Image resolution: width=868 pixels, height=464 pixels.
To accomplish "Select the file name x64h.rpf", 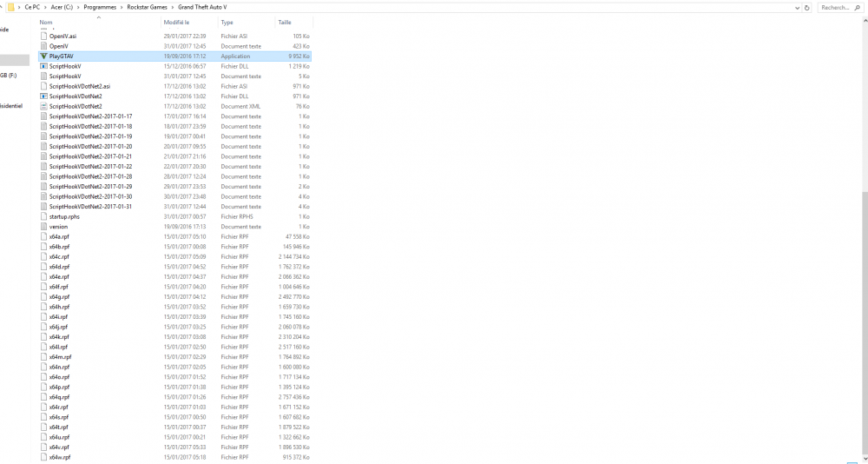I will (x=59, y=307).
